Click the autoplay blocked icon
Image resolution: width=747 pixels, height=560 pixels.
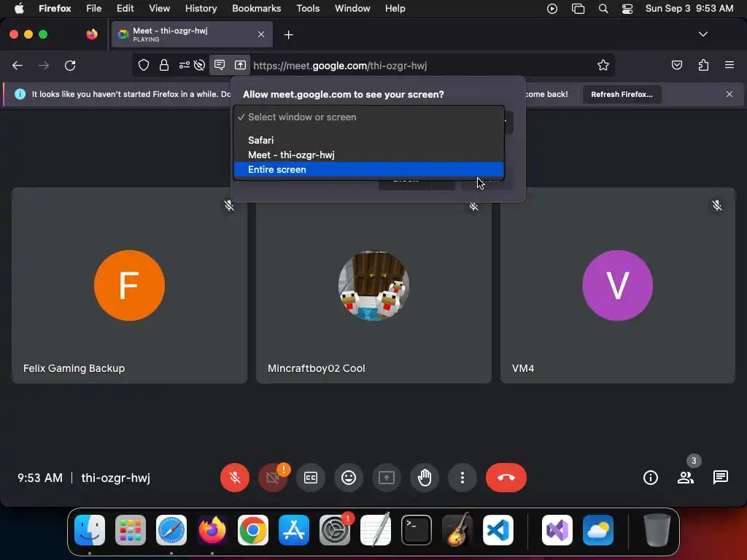tap(200, 65)
